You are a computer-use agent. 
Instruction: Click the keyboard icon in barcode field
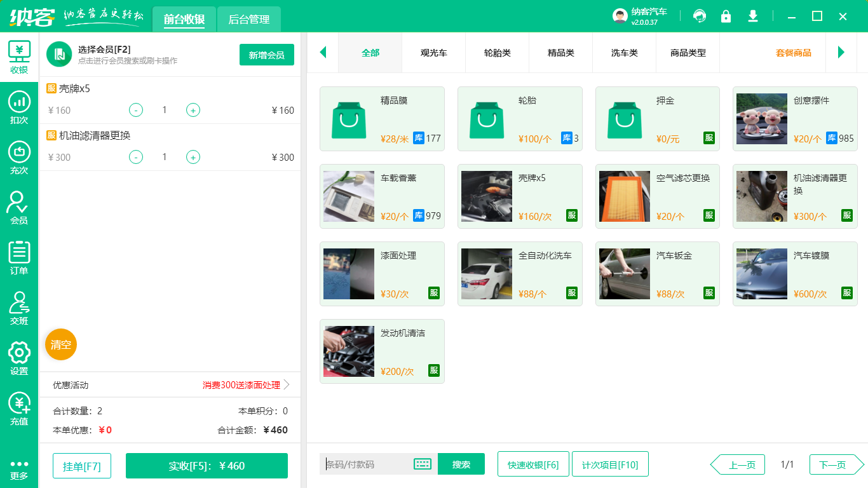(x=423, y=464)
